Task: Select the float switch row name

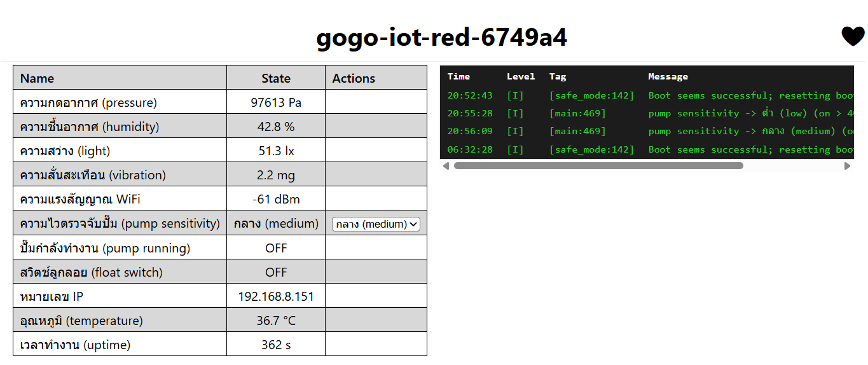Action: [92, 272]
